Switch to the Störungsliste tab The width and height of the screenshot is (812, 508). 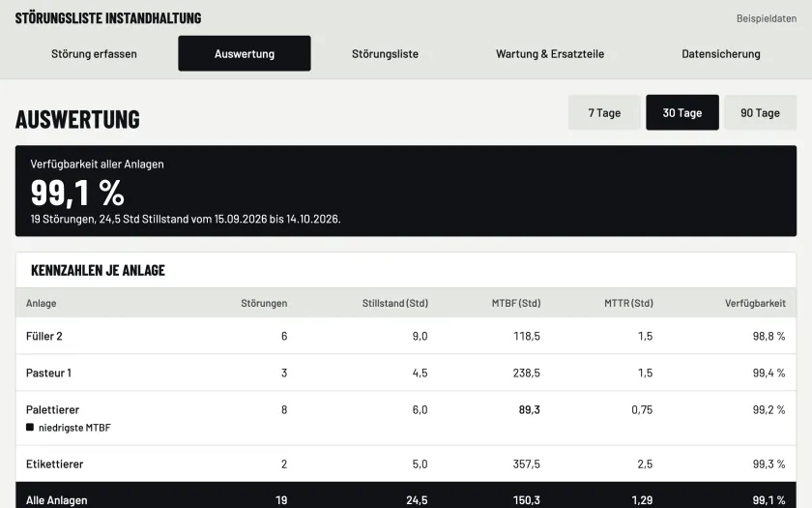click(385, 53)
